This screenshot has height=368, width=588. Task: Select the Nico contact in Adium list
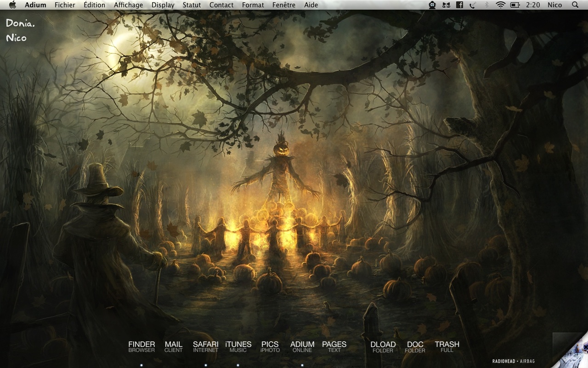(x=17, y=38)
